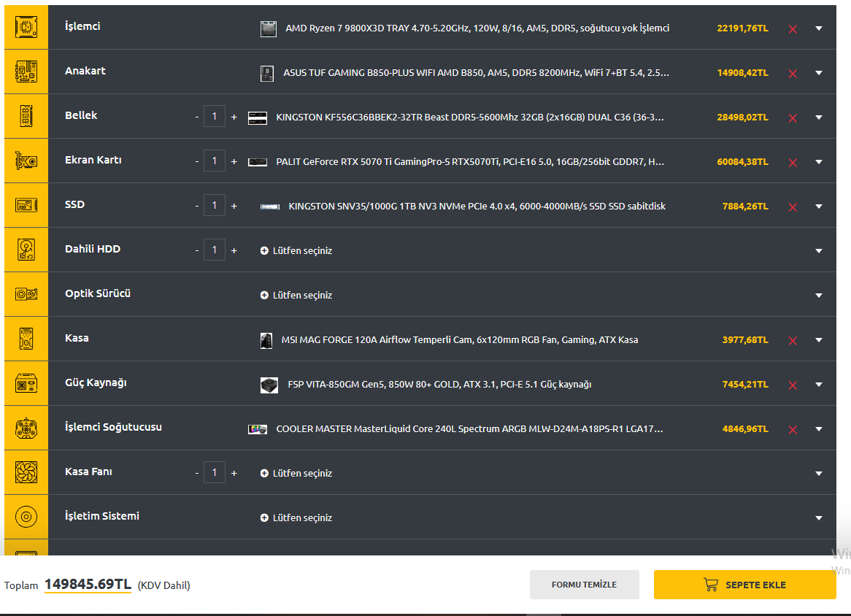851x616 pixels.
Task: Click the Güç Kaynağı power supply icon
Action: [x=26, y=383]
